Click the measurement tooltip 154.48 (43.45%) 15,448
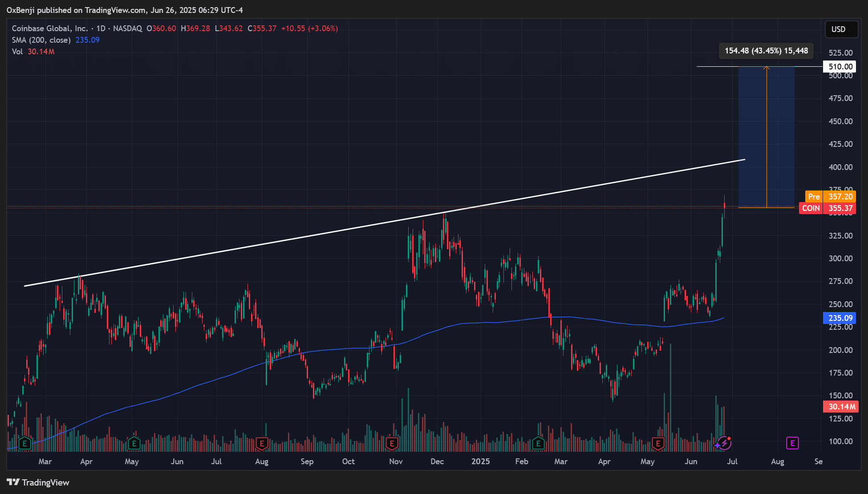The height and width of the screenshot is (494, 868). 766,51
